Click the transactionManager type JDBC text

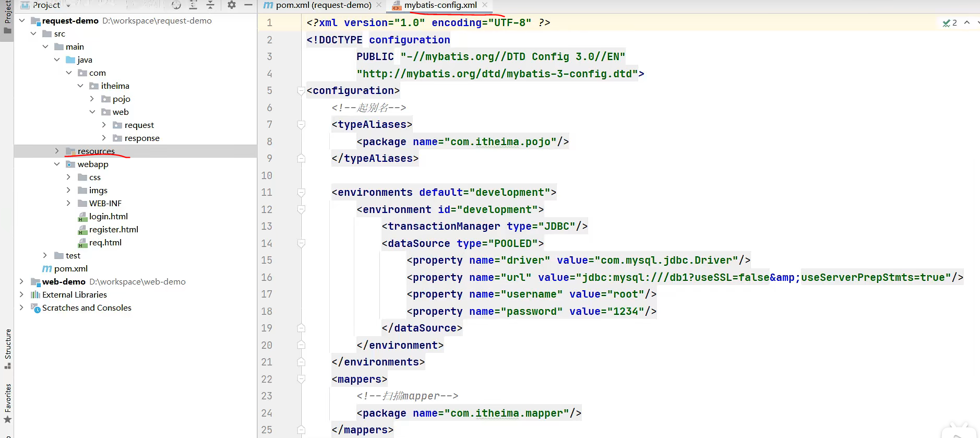pos(557,226)
